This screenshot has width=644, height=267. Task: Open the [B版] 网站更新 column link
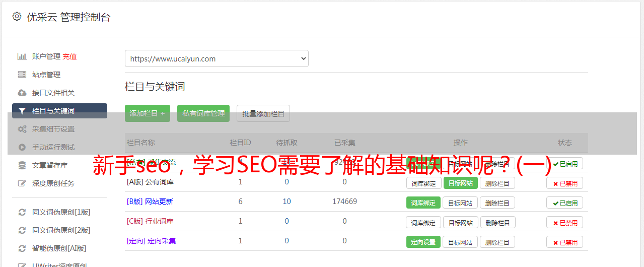coord(150,202)
